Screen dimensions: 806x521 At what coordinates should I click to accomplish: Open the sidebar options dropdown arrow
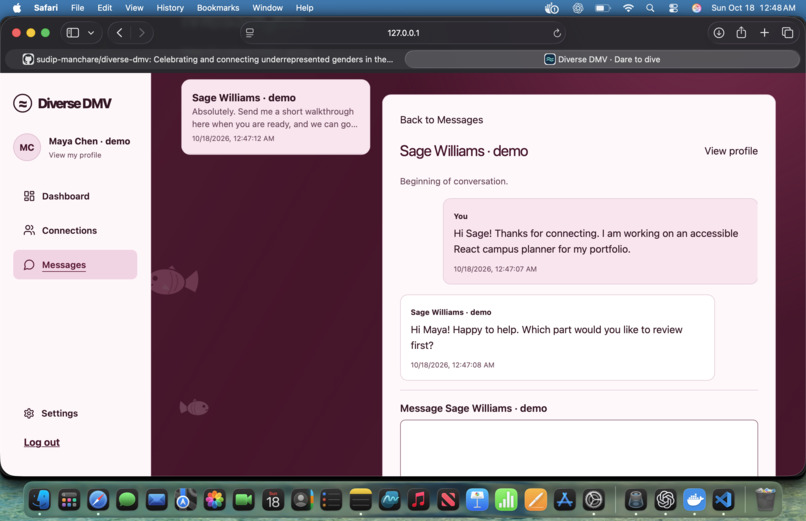91,33
